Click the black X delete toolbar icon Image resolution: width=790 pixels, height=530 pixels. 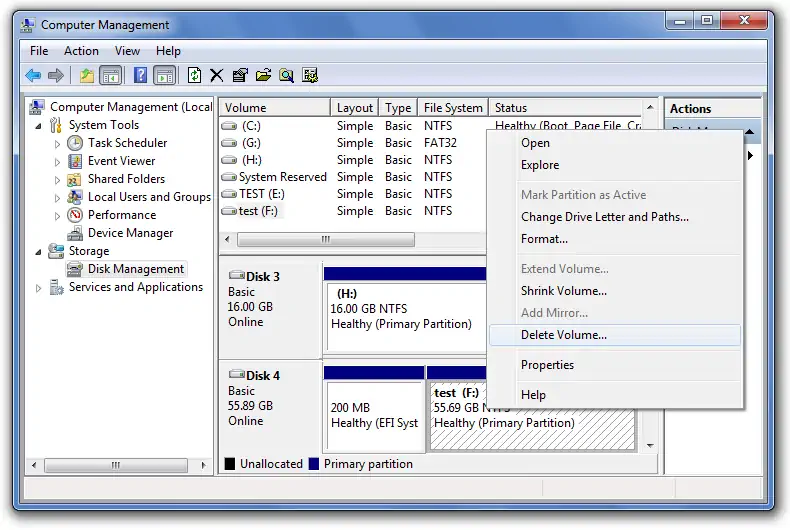[x=217, y=76]
